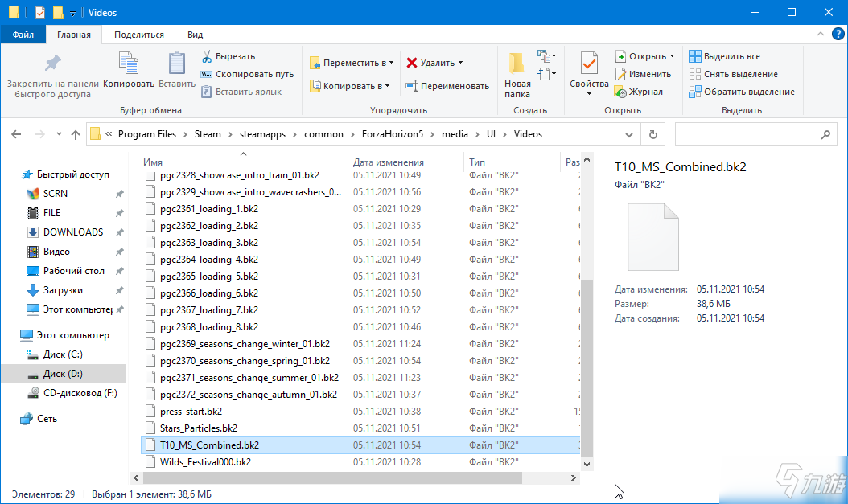Select file Wilds_Festival000.bk2

(x=205, y=462)
